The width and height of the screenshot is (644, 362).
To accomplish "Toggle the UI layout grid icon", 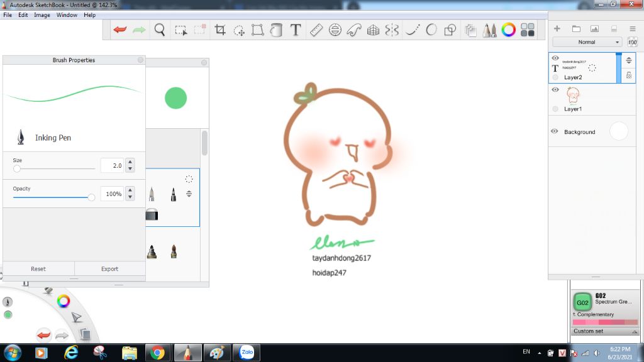I will (x=528, y=30).
